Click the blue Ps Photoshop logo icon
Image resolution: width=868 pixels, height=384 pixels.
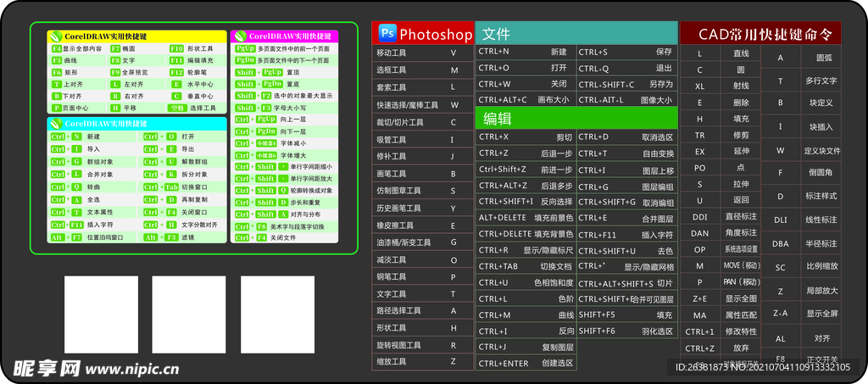(387, 34)
